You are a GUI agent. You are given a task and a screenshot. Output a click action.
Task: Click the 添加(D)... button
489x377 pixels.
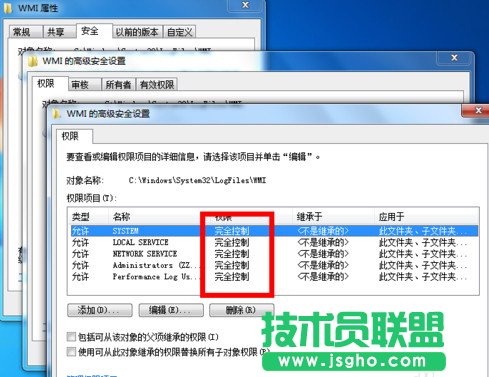click(100, 310)
